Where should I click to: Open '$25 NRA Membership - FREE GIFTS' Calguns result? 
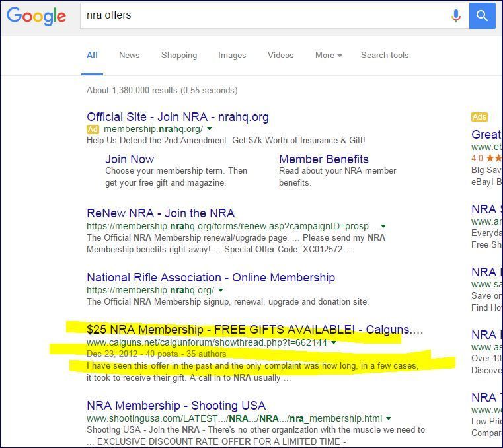point(254,330)
